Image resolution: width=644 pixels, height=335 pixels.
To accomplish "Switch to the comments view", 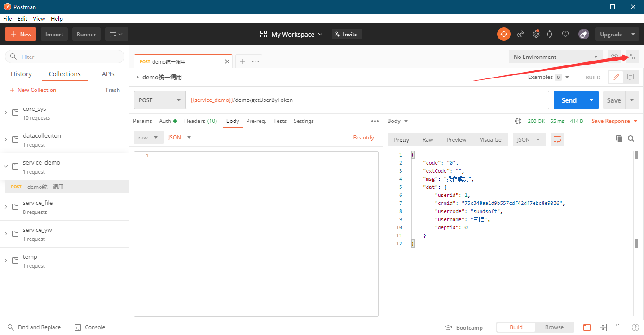I will (x=631, y=77).
